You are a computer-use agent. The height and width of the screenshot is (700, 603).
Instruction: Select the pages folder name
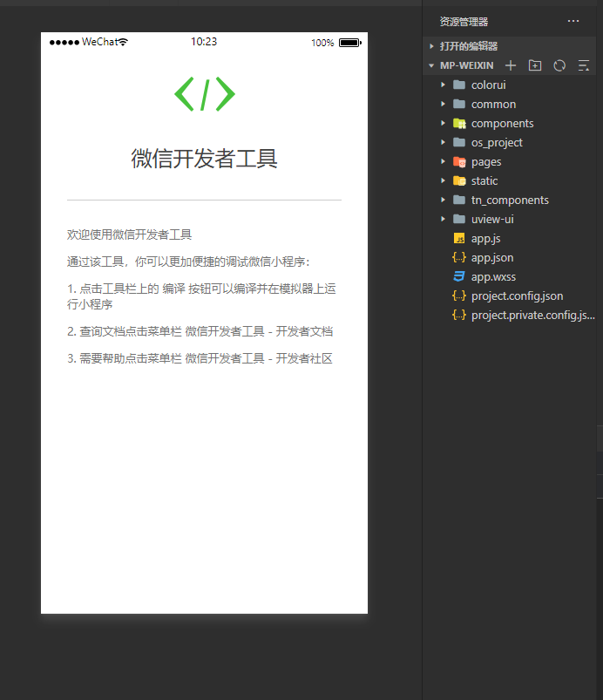click(486, 162)
